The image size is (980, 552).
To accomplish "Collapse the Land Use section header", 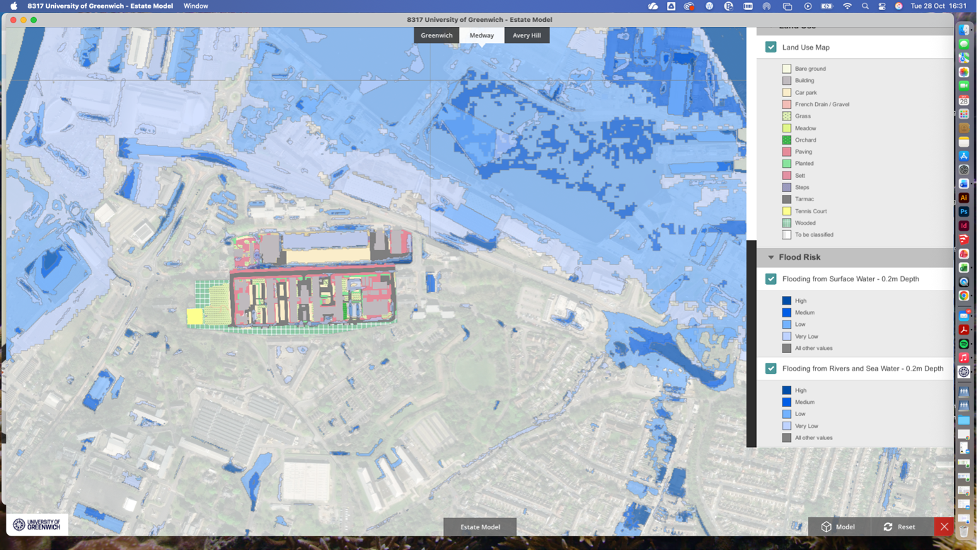I will (771, 25).
